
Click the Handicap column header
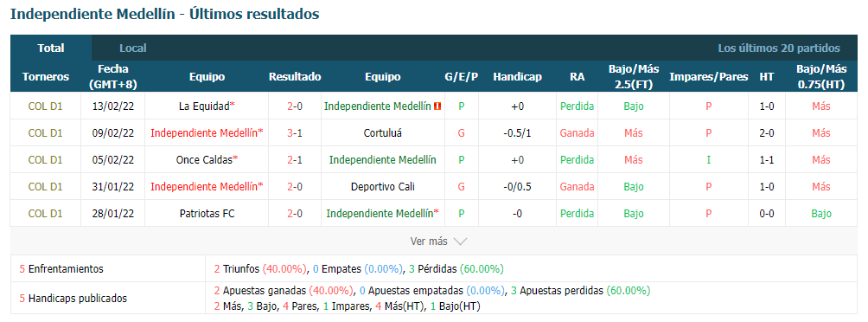[517, 77]
